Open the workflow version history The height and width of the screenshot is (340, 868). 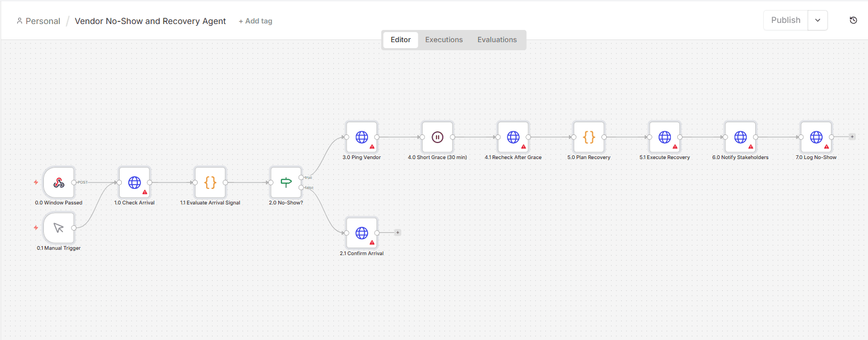click(x=853, y=20)
